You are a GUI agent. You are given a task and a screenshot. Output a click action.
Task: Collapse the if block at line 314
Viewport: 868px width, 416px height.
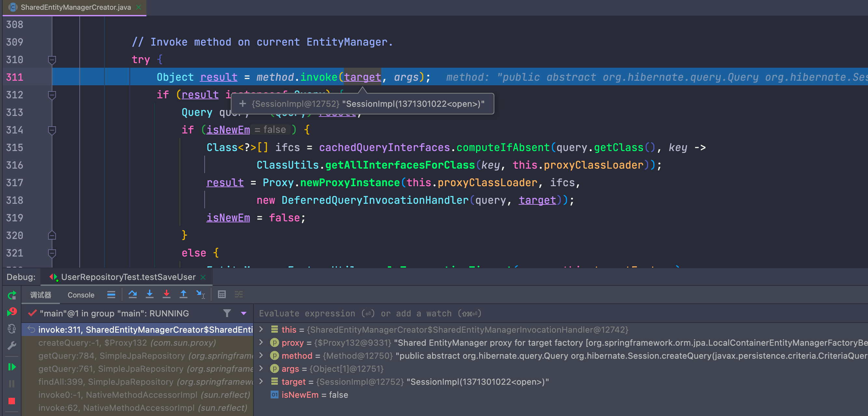tap(52, 130)
